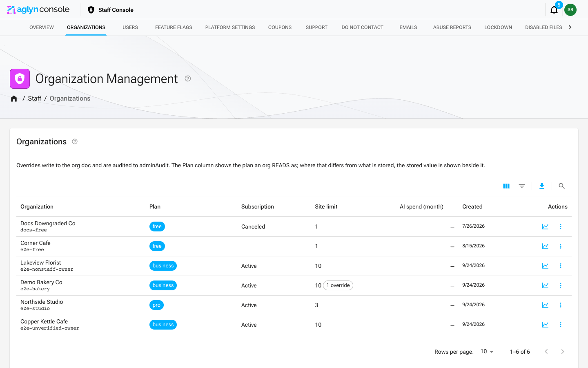Open the SR user avatar menu

click(x=570, y=10)
